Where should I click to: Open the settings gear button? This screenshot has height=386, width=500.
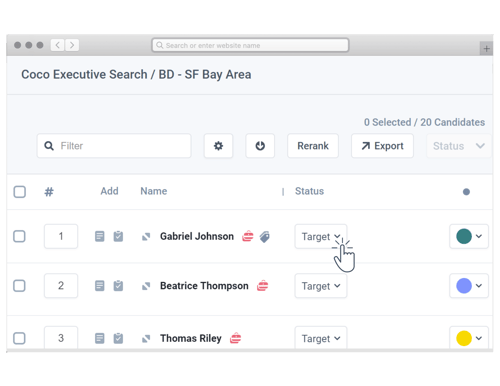click(x=218, y=146)
